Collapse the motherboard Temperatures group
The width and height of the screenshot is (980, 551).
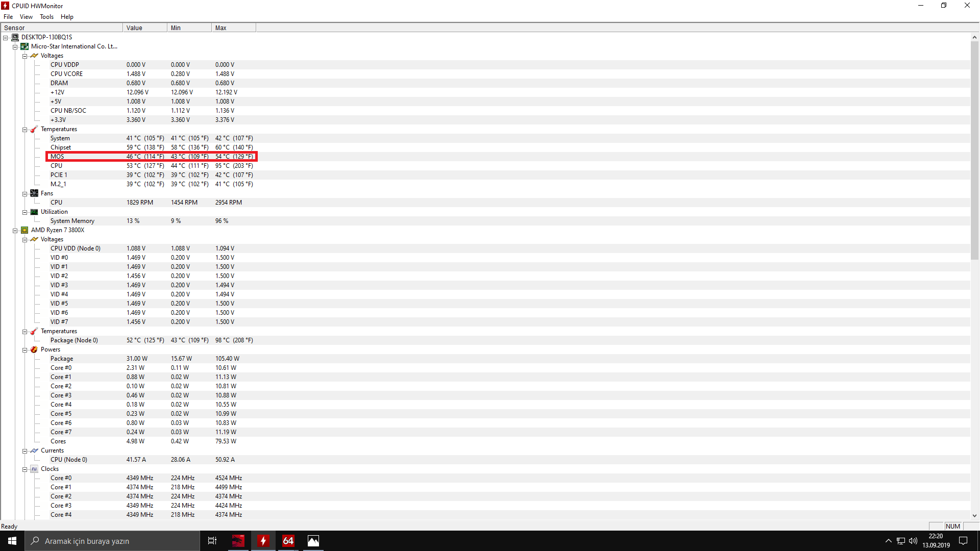[x=24, y=129]
